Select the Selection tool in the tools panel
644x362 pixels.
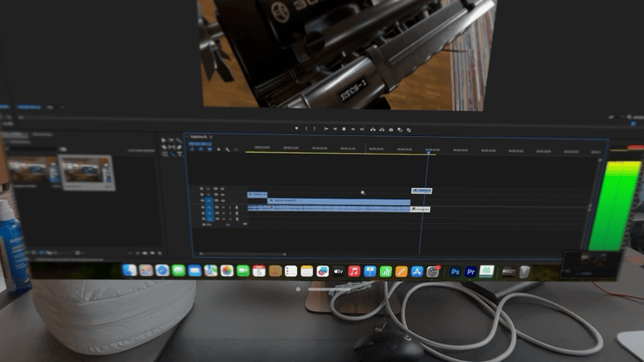164,140
